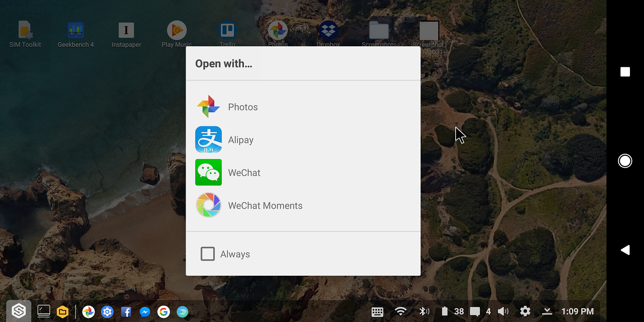Image resolution: width=644 pixels, height=322 pixels.
Task: Open notifications bubble showing 4
Action: [x=480, y=311]
